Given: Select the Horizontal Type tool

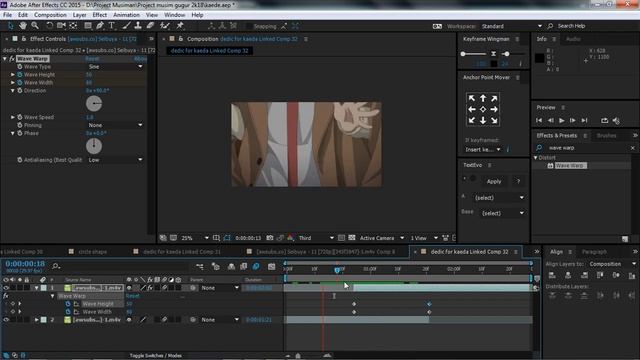Looking at the screenshot, I should [111, 26].
